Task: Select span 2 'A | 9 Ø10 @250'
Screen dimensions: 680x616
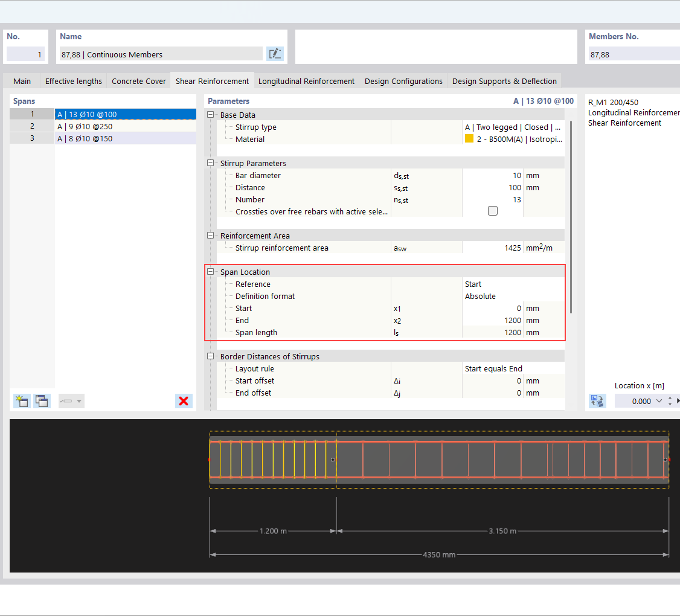Action: point(125,127)
